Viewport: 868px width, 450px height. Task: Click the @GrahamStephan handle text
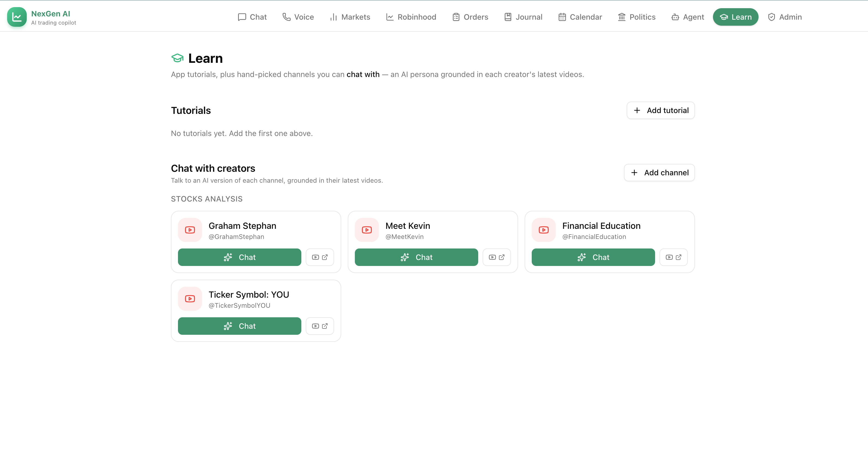(x=236, y=237)
